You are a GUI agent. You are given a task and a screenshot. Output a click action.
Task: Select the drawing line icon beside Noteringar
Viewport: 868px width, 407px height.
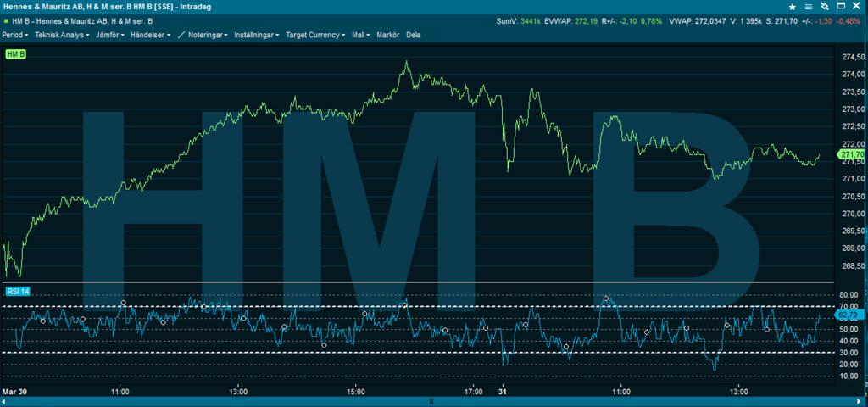[181, 35]
